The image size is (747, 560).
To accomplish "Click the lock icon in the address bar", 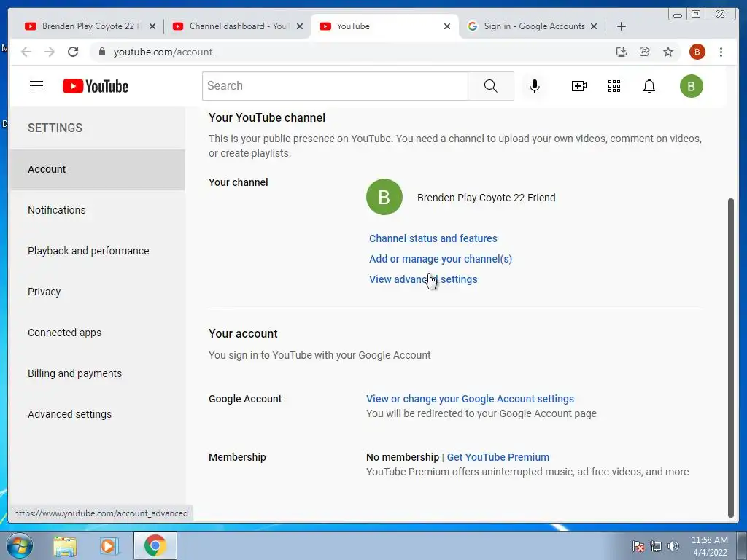I will (102, 52).
